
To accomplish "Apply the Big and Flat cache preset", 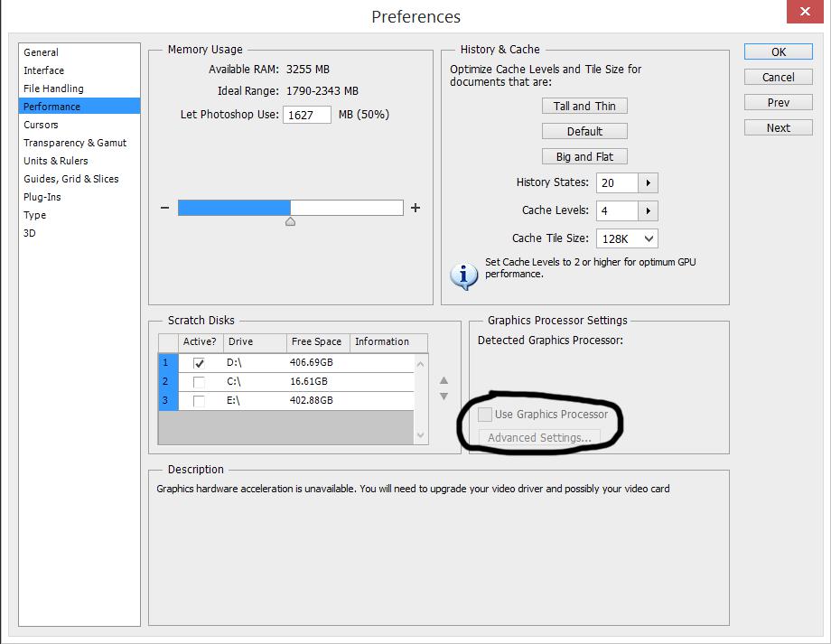I will [584, 156].
